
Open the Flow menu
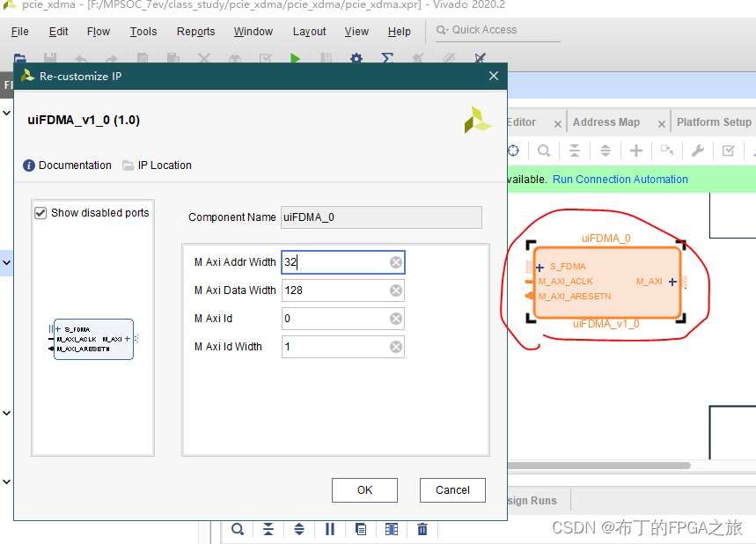click(x=99, y=32)
